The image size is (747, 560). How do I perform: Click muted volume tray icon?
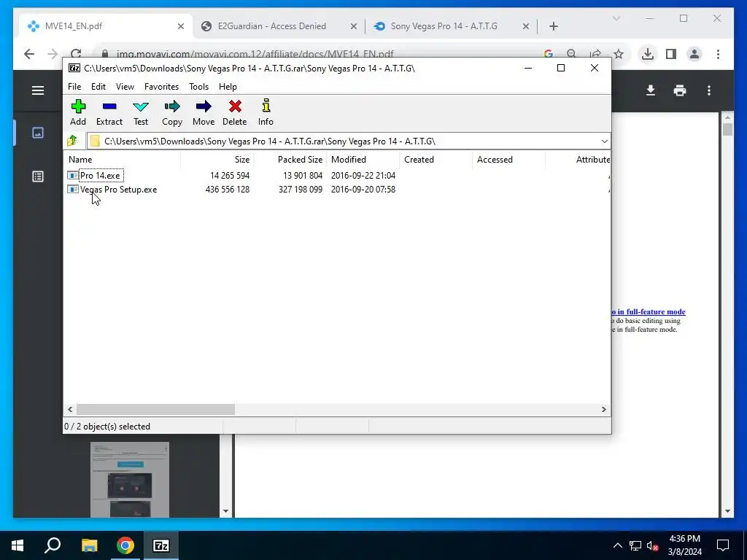[652, 545]
